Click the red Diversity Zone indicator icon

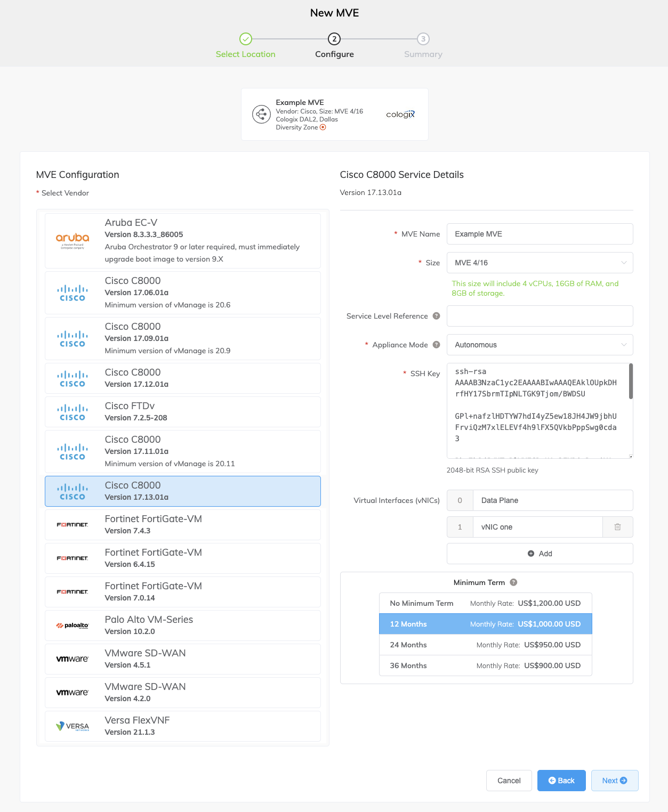click(323, 127)
